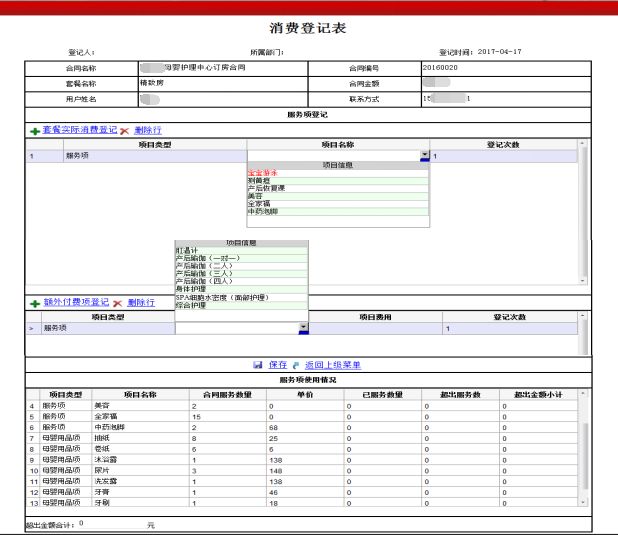Click row number 1 selector in the service grid
This screenshot has width=618, height=535.
tap(45, 157)
